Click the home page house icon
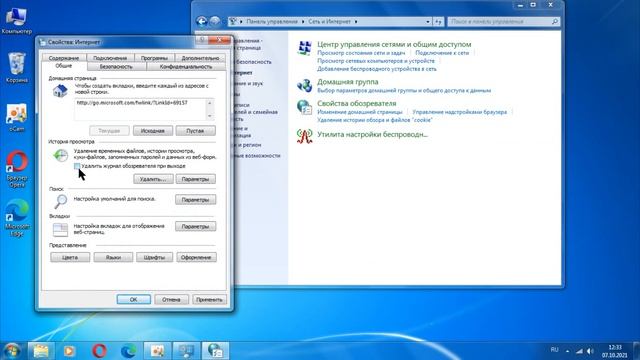 click(x=60, y=91)
